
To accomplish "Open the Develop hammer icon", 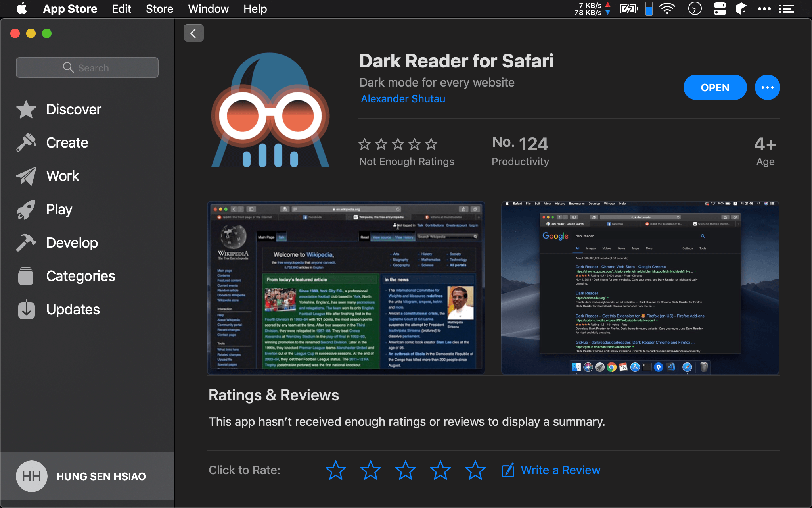I will point(26,242).
